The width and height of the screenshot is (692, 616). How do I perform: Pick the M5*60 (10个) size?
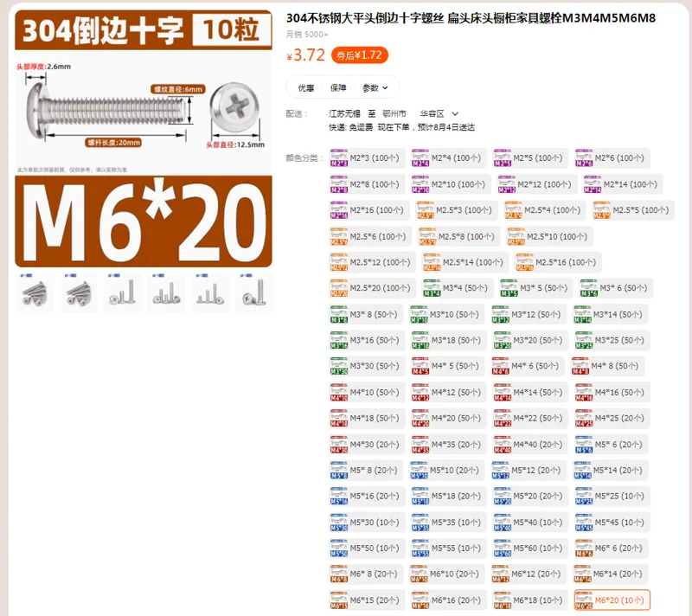point(530,548)
